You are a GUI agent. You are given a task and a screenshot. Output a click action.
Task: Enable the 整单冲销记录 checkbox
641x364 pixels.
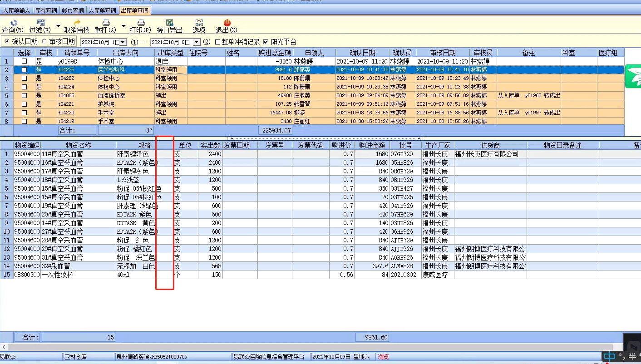[218, 42]
